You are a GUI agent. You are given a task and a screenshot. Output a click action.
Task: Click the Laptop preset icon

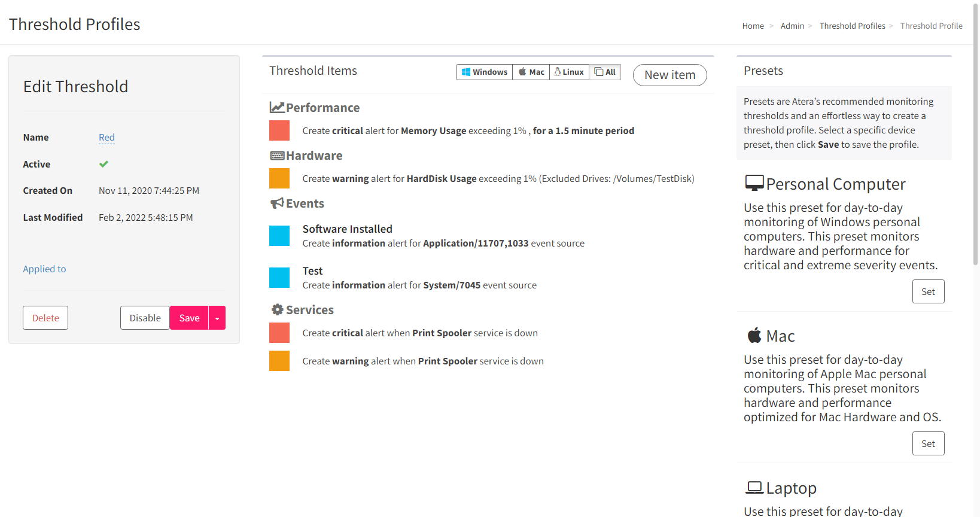click(x=754, y=488)
